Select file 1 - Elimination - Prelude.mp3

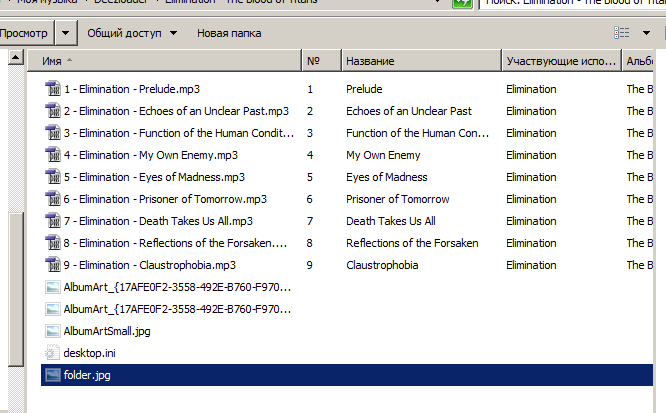tap(132, 89)
